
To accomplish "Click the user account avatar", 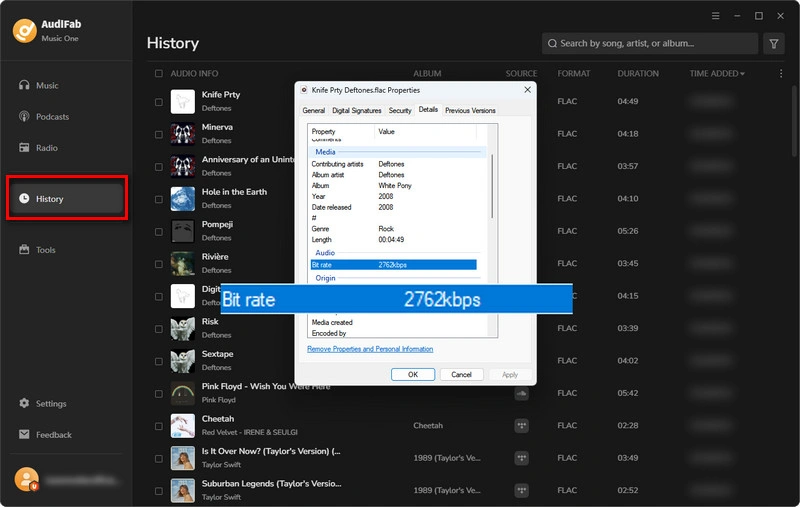I will point(27,479).
